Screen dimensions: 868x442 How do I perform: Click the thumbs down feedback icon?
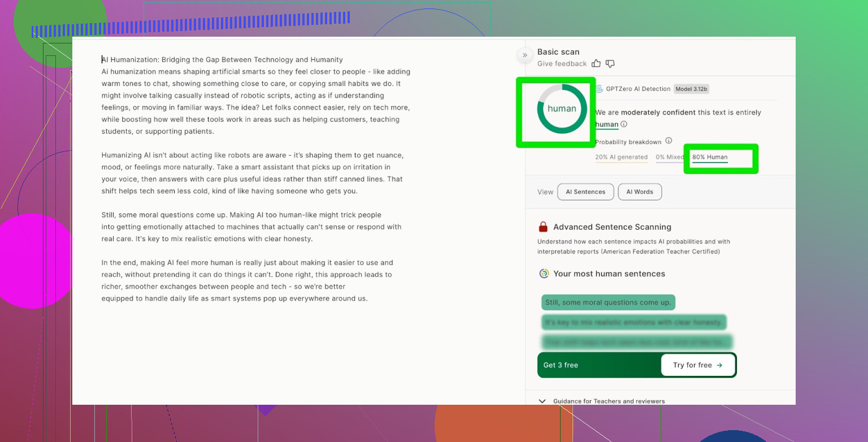pyautogui.click(x=610, y=64)
